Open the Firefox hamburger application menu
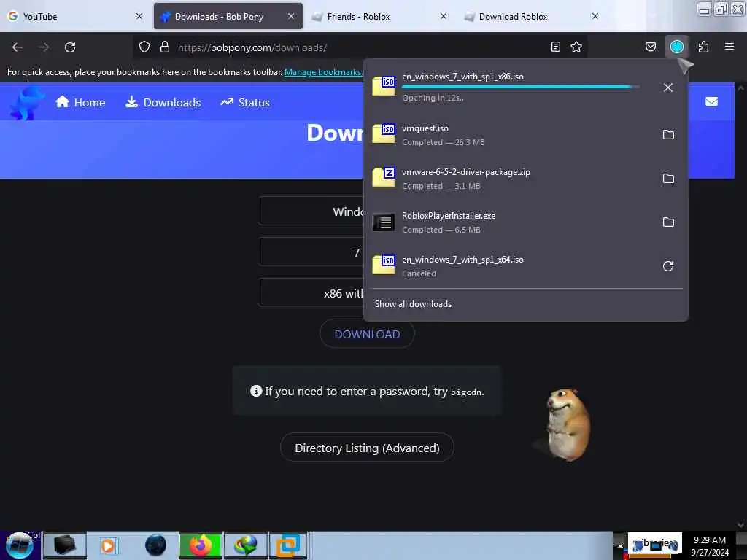747x560 pixels. (729, 47)
